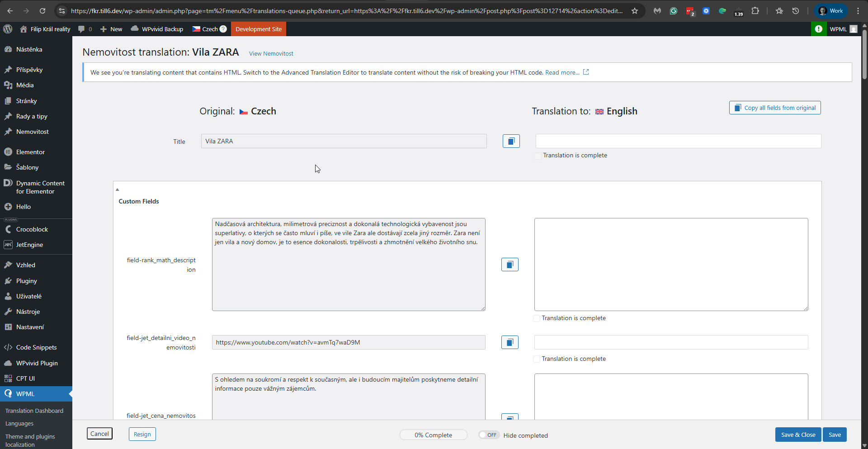The height and width of the screenshot is (449, 868).
Task: Open the comments bubble icon
Action: click(x=81, y=29)
